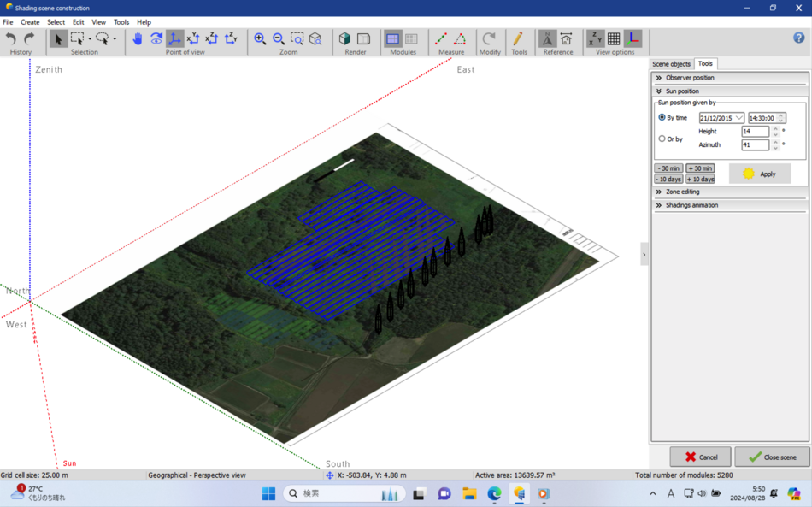Click the blue help question mark
The image size is (812, 507).
point(798,38)
